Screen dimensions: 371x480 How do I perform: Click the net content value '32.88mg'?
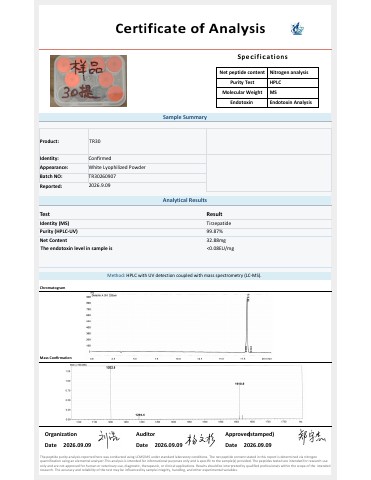click(216, 240)
